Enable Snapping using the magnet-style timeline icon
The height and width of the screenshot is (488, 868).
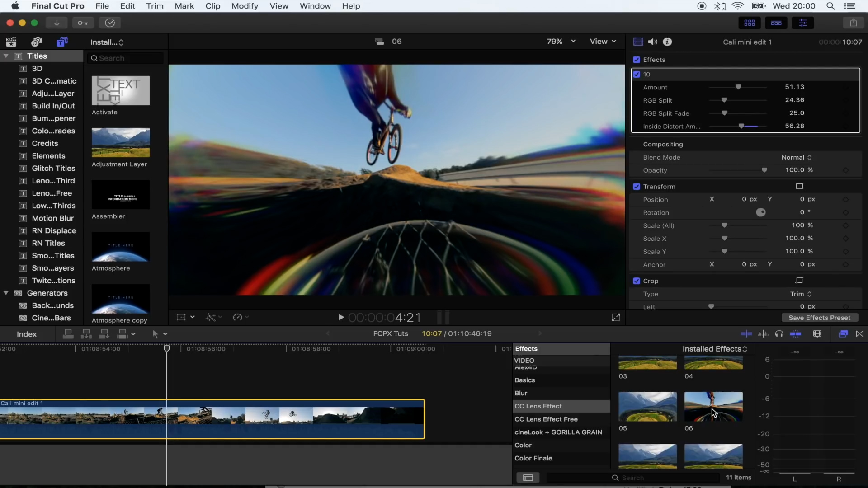[x=796, y=334]
